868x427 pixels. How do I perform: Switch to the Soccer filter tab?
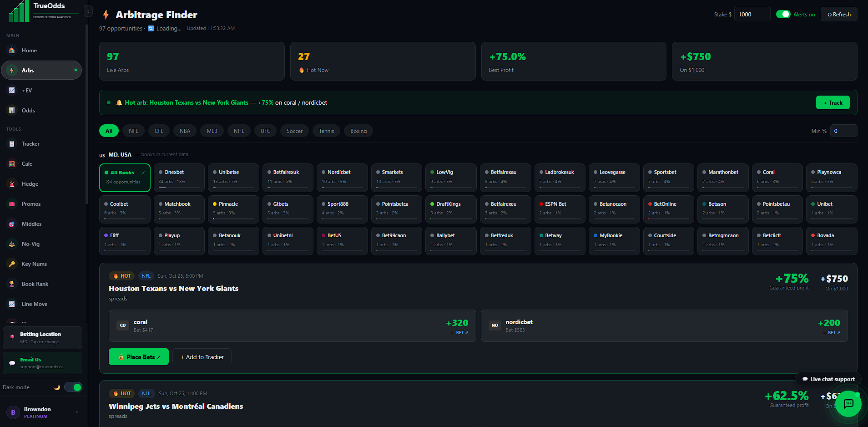[x=294, y=131]
